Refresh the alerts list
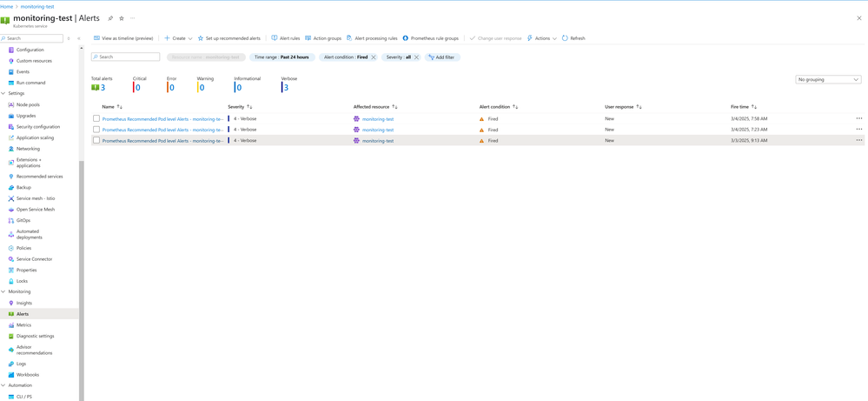Viewport: 868px width, 401px height. click(573, 38)
